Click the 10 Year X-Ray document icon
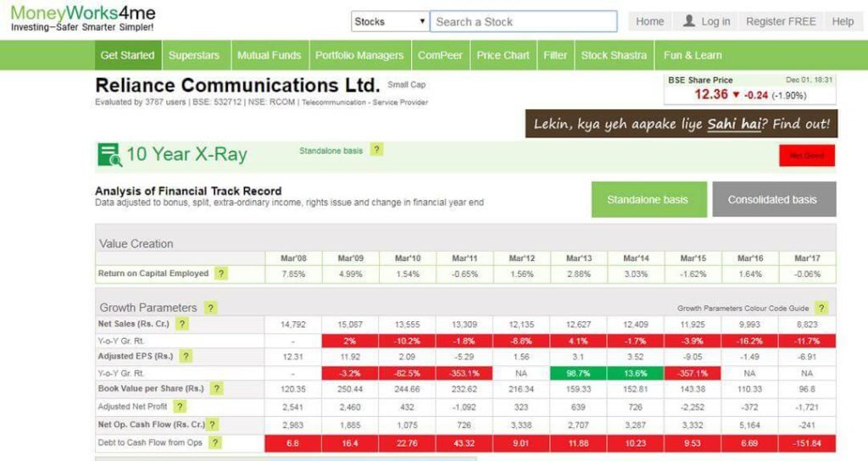868x461 pixels. pyautogui.click(x=109, y=154)
